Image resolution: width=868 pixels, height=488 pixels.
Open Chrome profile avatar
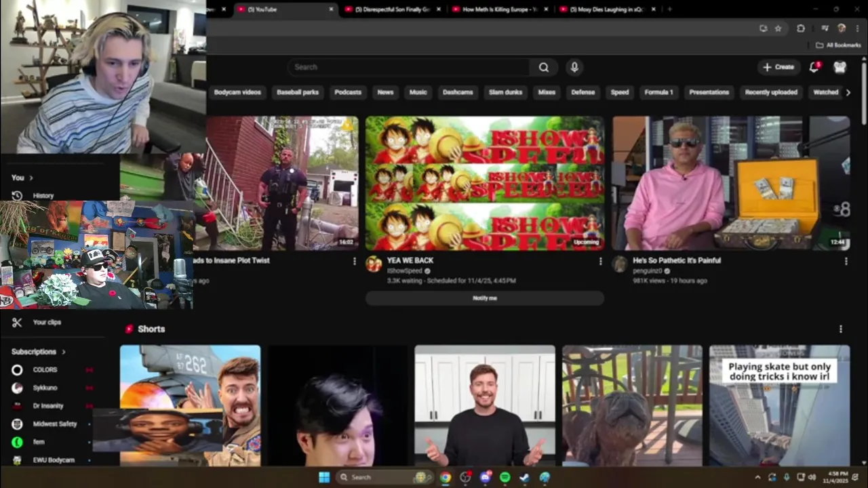pos(842,28)
